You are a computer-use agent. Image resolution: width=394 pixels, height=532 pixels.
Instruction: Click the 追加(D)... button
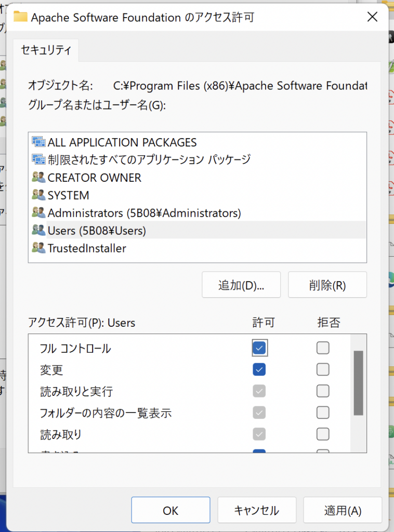[x=241, y=285]
